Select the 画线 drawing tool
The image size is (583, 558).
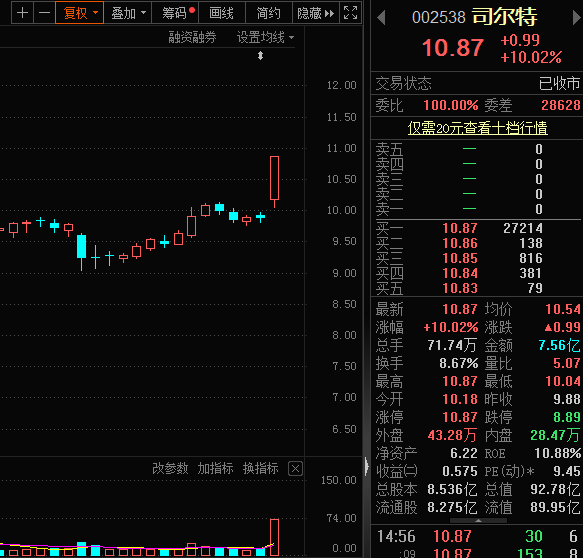coord(222,13)
